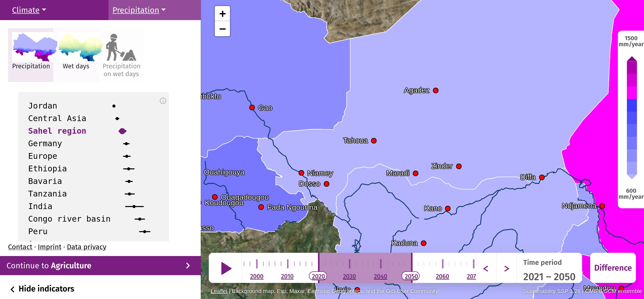Click the Dosso city marker
644x299 pixels.
(x=327, y=184)
